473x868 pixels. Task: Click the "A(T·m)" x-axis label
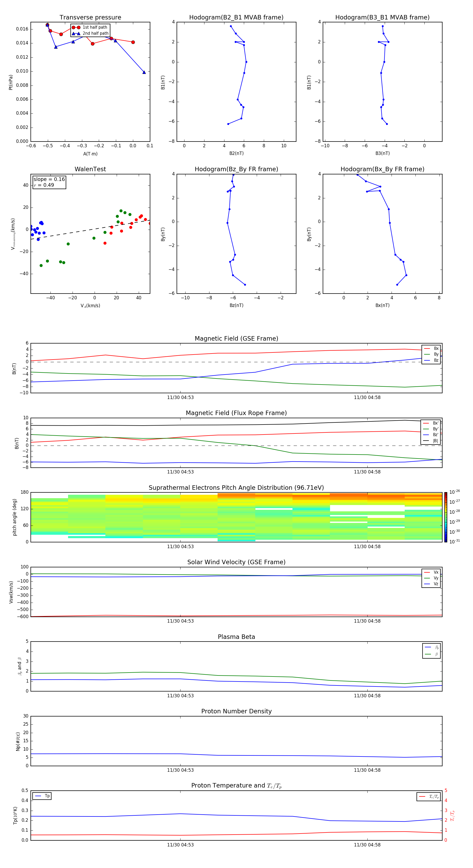click(90, 154)
